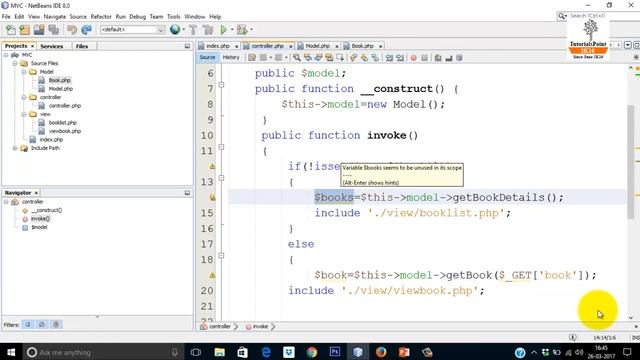Switch editor to Source view
The image size is (640, 360).
pyautogui.click(x=207, y=58)
